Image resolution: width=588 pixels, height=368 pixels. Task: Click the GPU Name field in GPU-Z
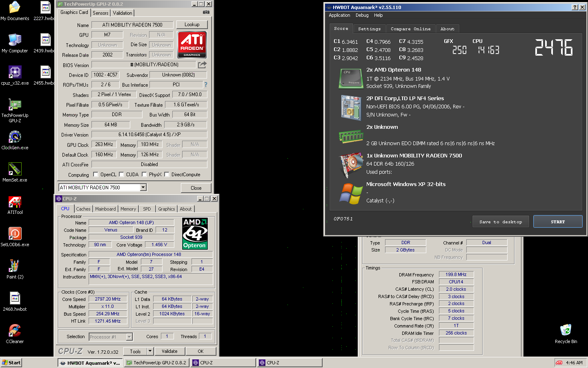click(132, 25)
